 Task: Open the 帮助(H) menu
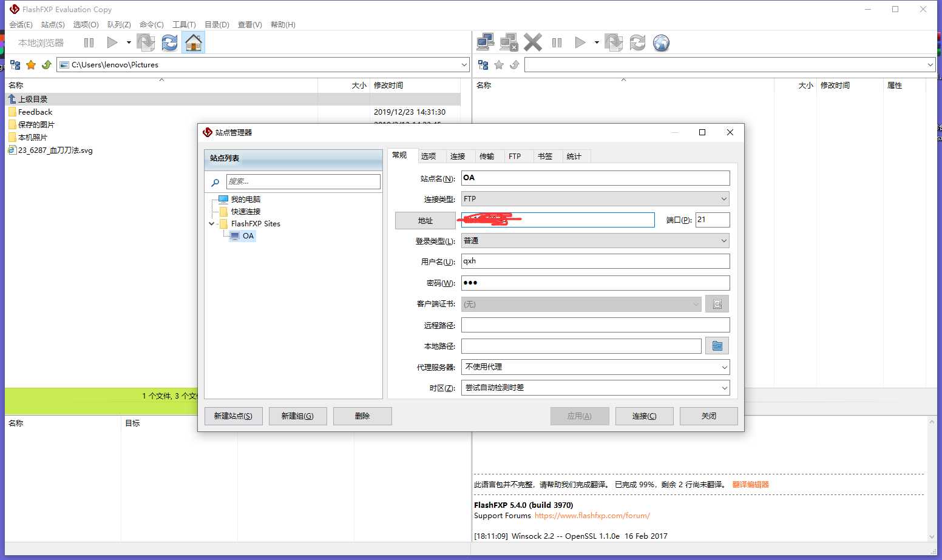pyautogui.click(x=283, y=24)
